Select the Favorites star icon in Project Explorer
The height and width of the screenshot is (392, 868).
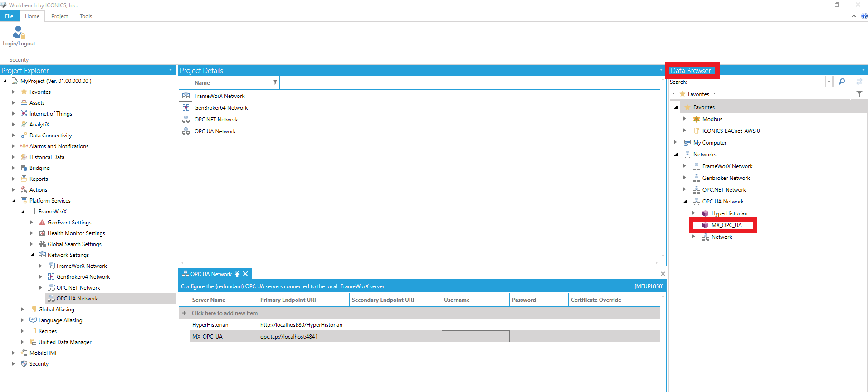pyautogui.click(x=24, y=92)
